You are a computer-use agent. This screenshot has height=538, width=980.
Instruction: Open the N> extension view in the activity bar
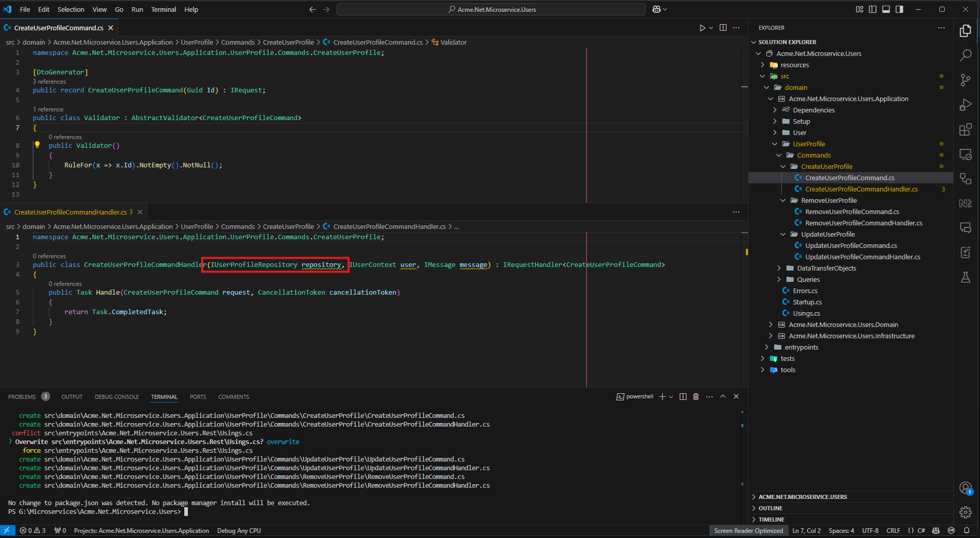coord(966,203)
